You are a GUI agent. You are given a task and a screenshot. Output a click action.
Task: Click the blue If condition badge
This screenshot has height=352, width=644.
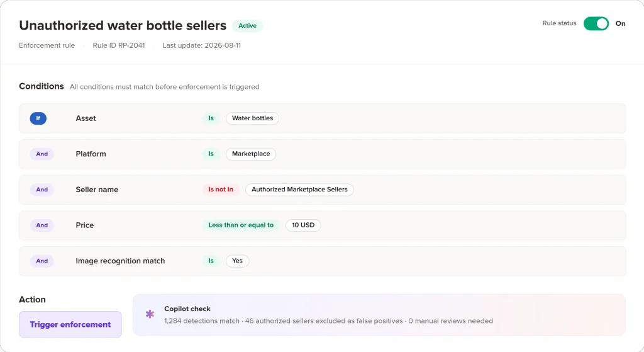tap(38, 118)
